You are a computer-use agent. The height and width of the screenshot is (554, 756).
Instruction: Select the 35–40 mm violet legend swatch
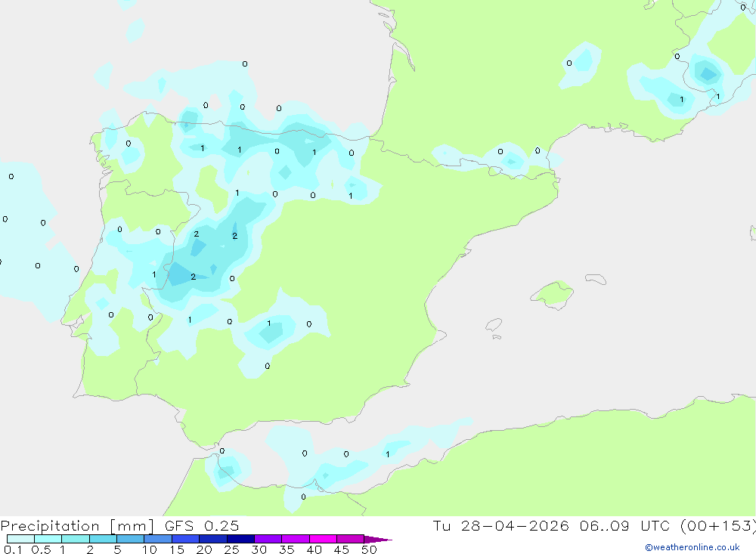click(296, 539)
